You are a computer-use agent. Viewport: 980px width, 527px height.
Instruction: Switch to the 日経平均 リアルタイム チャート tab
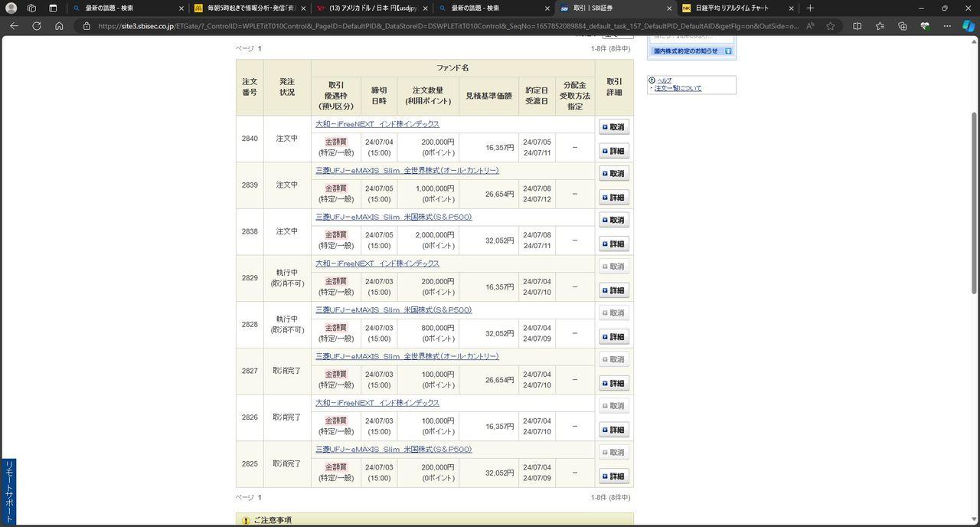click(x=731, y=8)
